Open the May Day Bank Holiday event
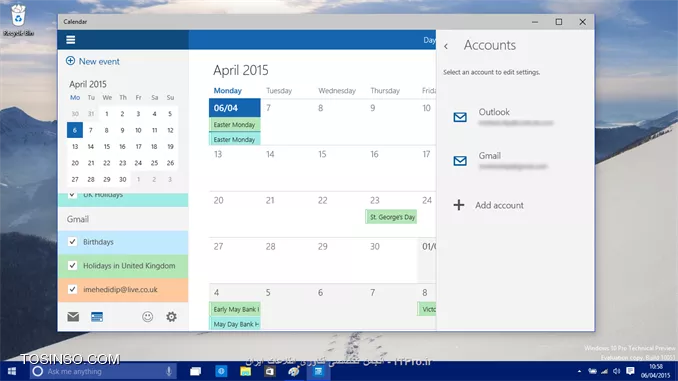This screenshot has height=381, width=678. coord(235,323)
